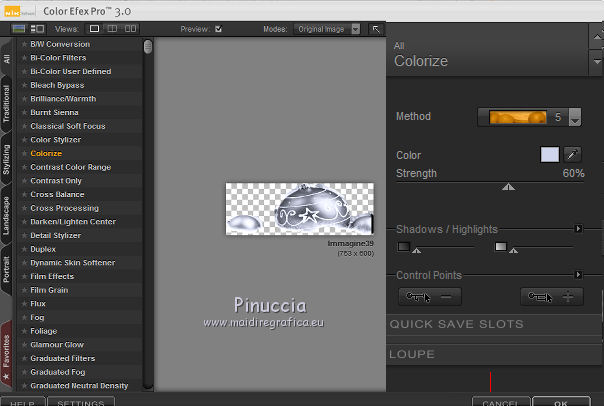Click the remove control point button
The image size is (604, 406).
pyautogui.click(x=430, y=297)
